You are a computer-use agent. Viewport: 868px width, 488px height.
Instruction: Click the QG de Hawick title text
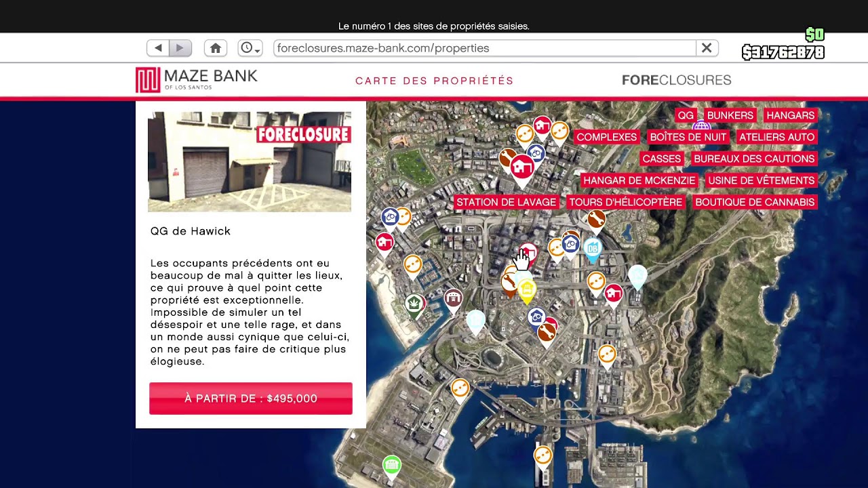click(191, 231)
